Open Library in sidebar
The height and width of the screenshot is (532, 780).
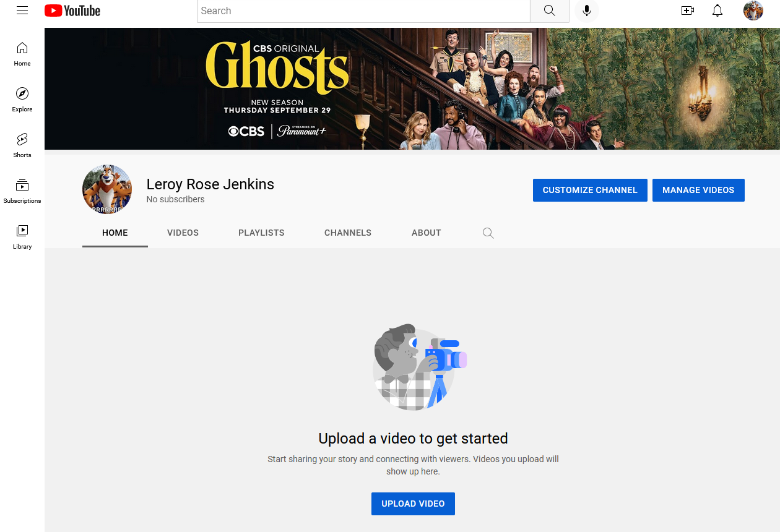pyautogui.click(x=22, y=237)
